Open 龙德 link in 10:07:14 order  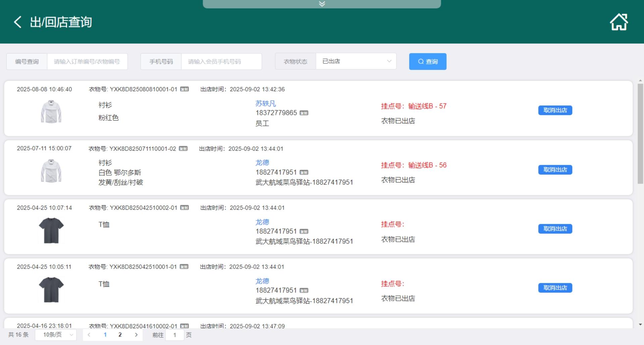[x=262, y=222]
